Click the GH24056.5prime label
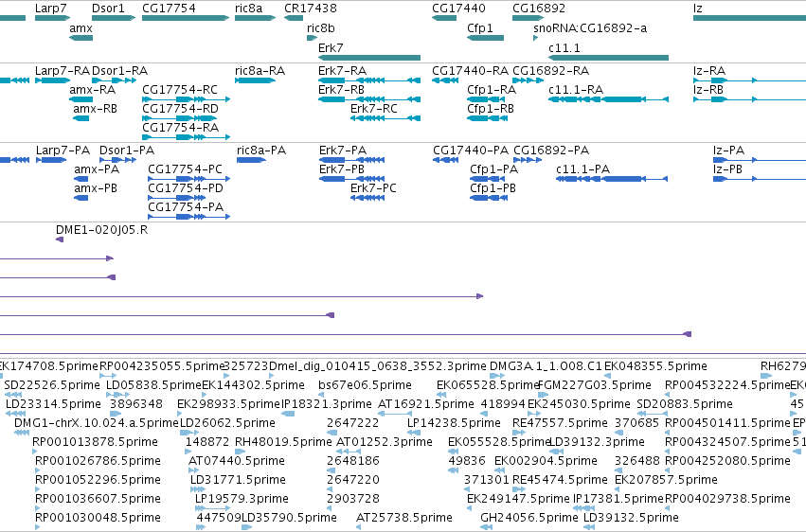806x532 pixels. tap(529, 518)
